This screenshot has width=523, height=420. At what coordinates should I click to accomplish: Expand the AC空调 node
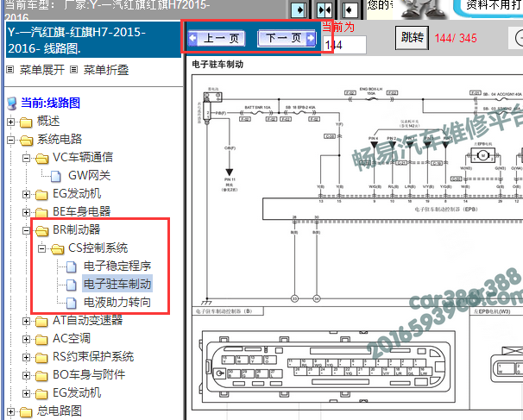27,339
